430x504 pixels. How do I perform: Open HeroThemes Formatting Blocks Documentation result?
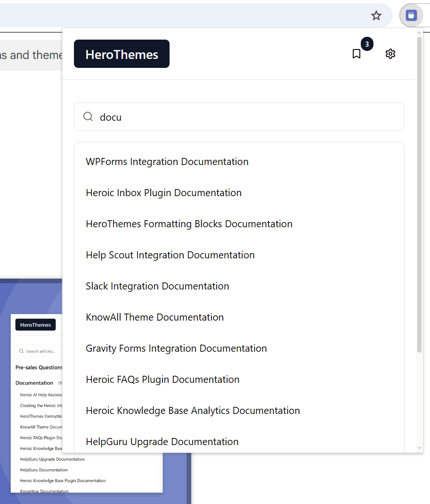189,224
